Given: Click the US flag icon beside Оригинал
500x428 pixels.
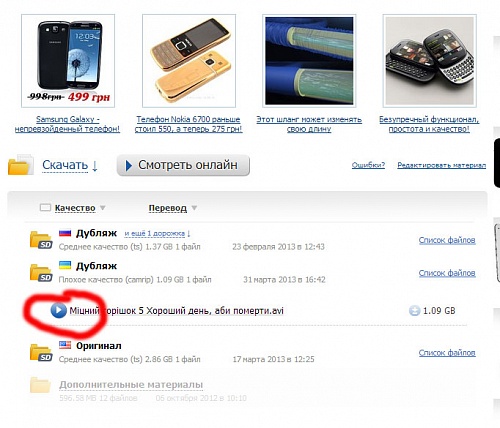Looking at the screenshot, I should pos(65,345).
